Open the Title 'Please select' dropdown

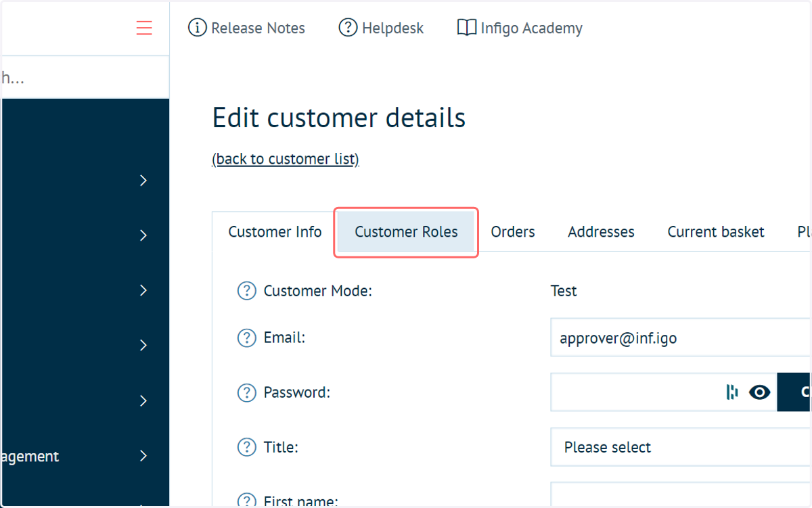click(681, 447)
